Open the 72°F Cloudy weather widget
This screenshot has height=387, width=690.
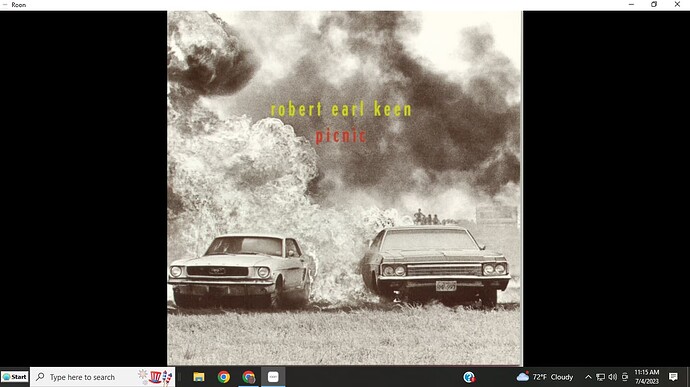pos(545,377)
